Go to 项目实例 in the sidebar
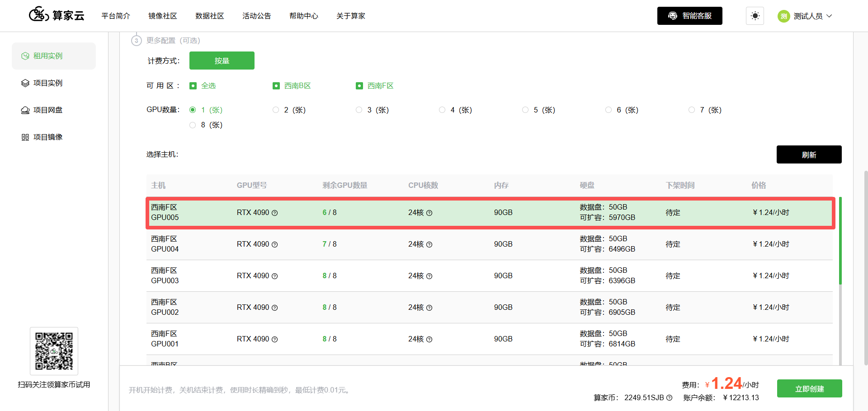 [x=54, y=83]
